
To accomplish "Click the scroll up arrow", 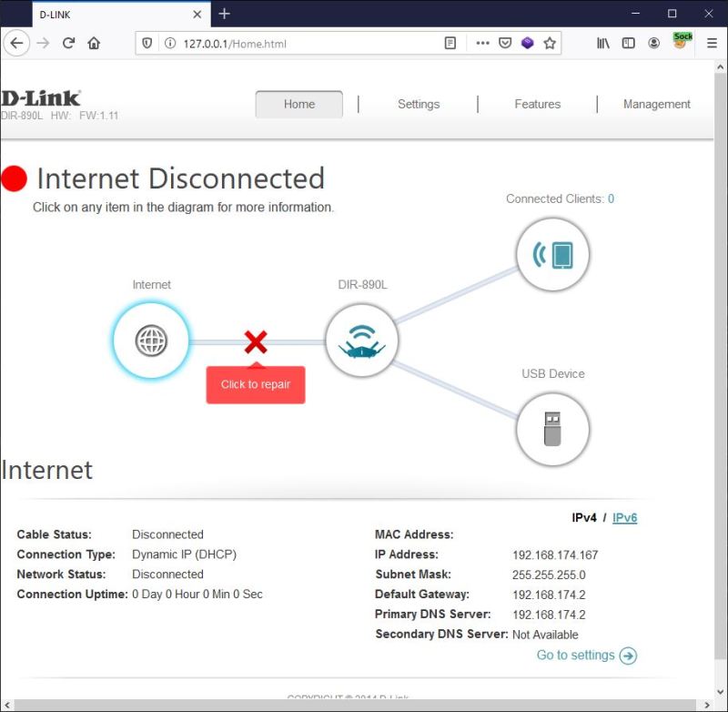I will click(x=720, y=66).
